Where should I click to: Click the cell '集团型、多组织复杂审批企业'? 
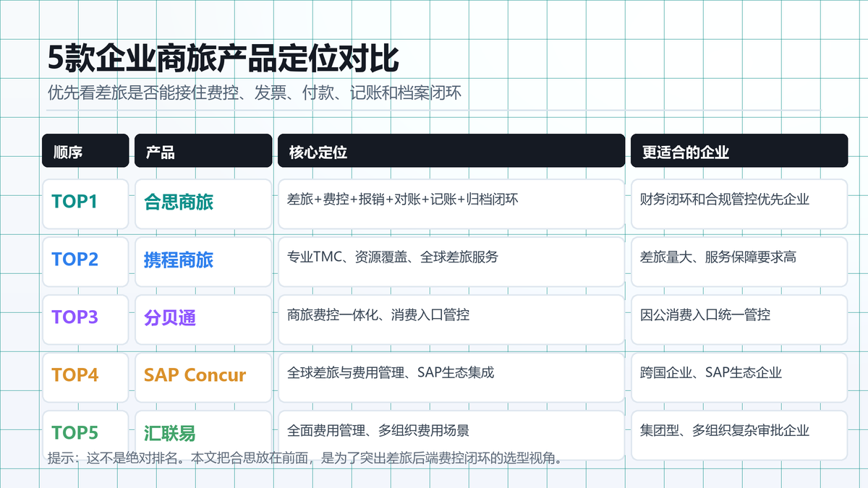coord(739,435)
